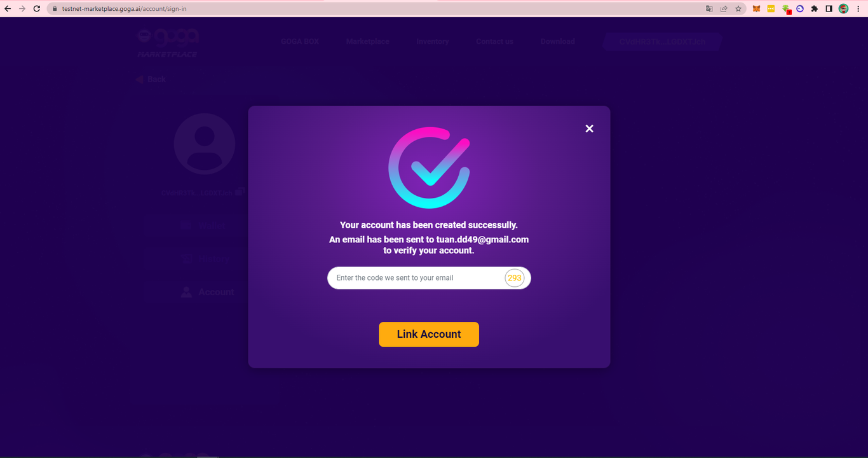Bookmark this page with star icon
This screenshot has height=458, width=868.
tap(738, 9)
